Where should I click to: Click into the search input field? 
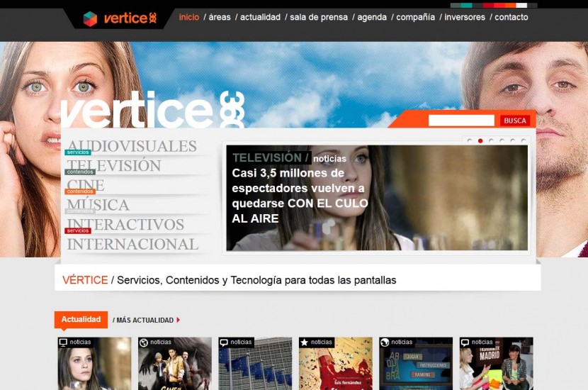pos(461,121)
